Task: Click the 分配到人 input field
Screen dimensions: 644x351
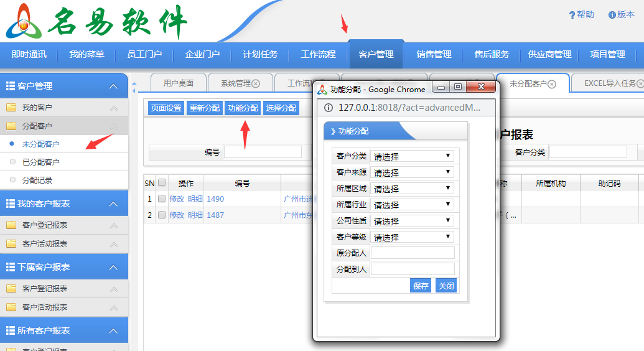Action: pyautogui.click(x=413, y=269)
